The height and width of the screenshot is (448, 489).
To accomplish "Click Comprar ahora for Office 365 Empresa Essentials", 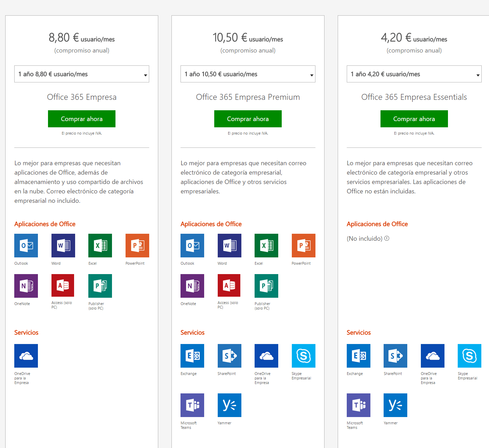I will click(x=414, y=119).
